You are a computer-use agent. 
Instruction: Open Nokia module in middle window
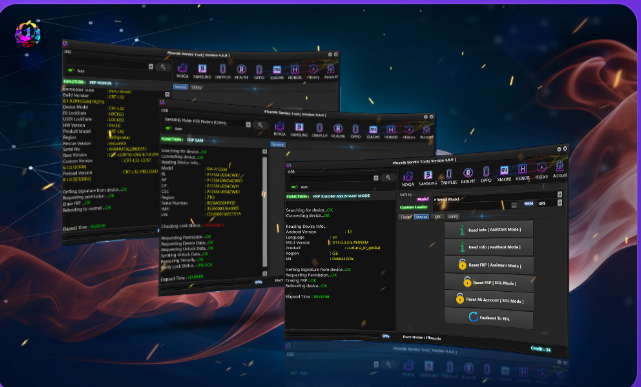(280, 129)
